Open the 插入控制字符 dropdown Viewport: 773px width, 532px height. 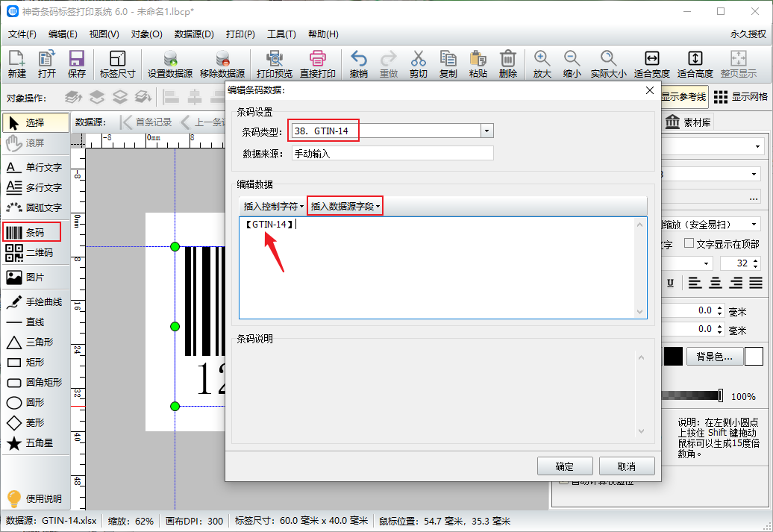273,206
